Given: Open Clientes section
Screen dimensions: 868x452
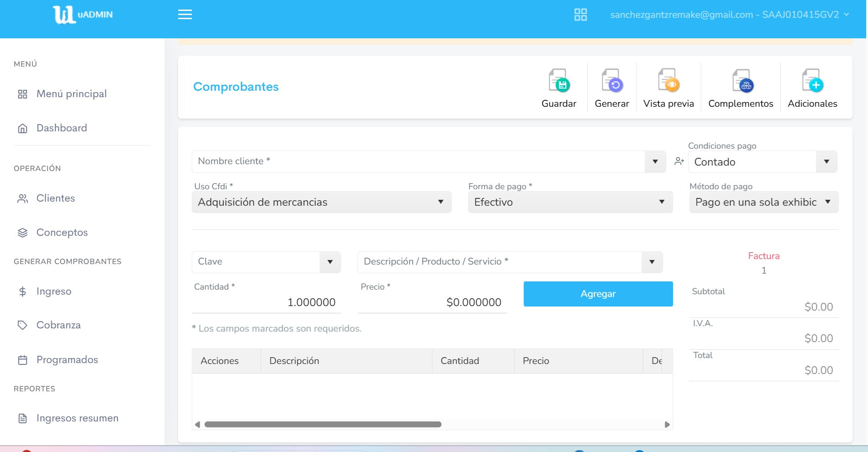Looking at the screenshot, I should 56,198.
